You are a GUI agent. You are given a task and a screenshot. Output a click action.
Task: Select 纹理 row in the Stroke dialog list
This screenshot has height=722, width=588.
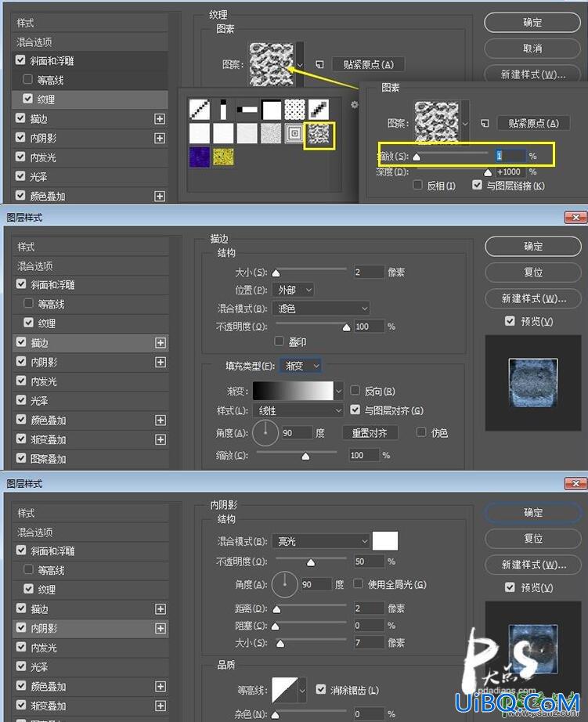[90, 323]
